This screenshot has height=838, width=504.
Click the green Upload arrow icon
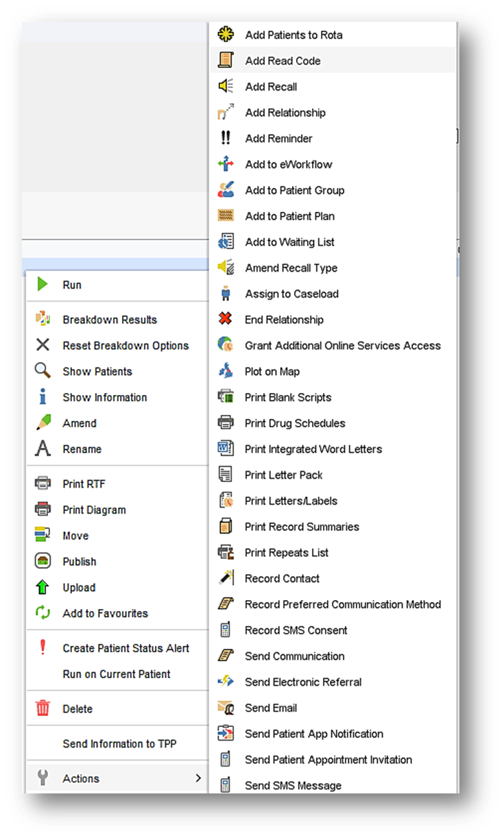pyautogui.click(x=43, y=587)
